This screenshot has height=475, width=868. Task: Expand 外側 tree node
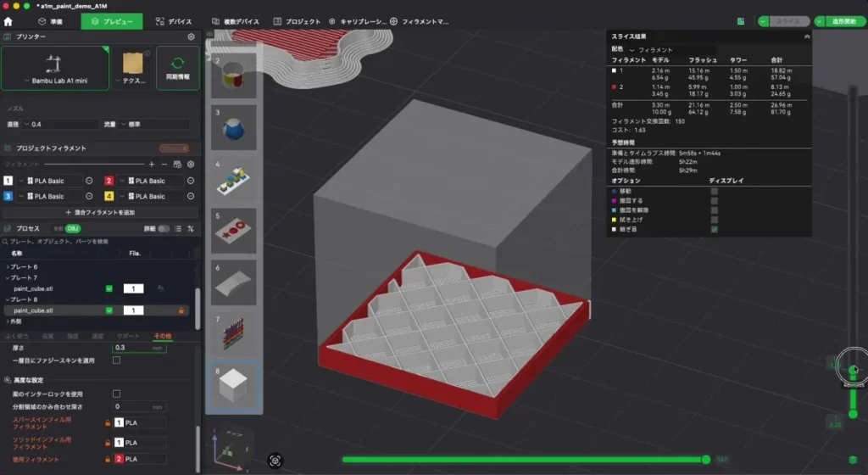(x=8, y=321)
